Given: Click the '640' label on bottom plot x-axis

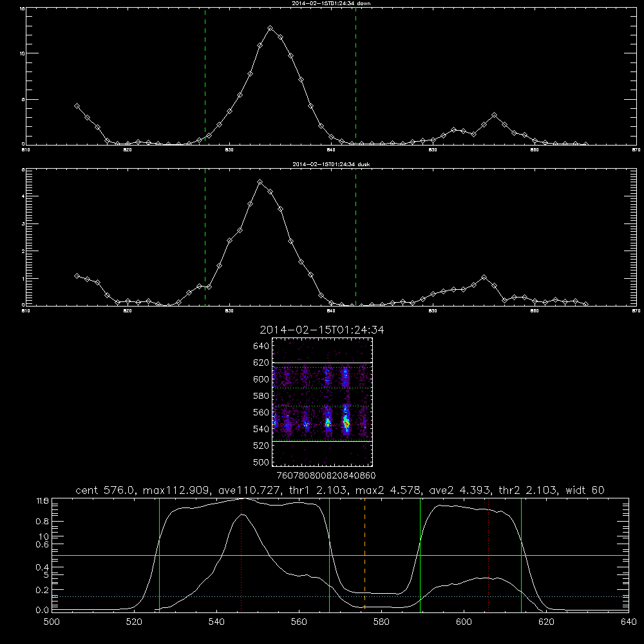Looking at the screenshot, I should [x=629, y=622].
